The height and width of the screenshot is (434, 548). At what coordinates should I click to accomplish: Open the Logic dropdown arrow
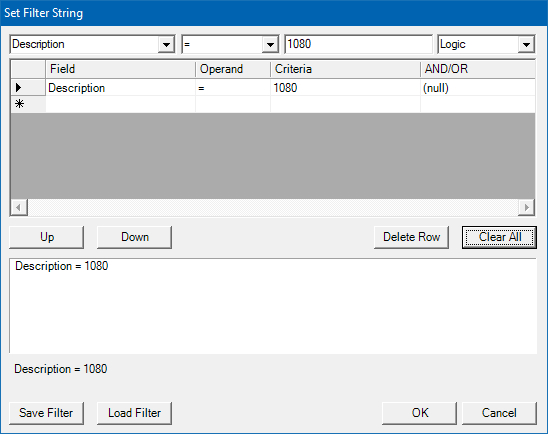point(526,44)
